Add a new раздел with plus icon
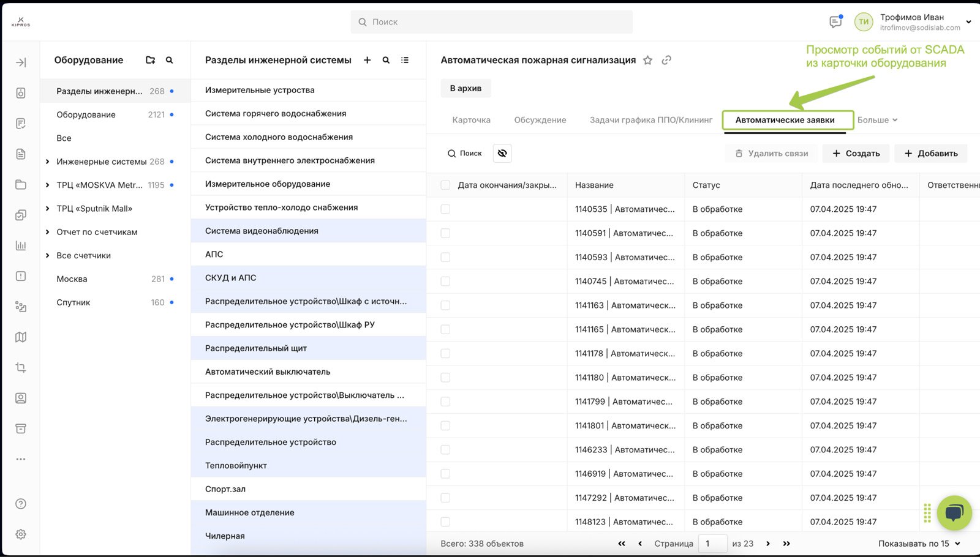 click(x=367, y=60)
